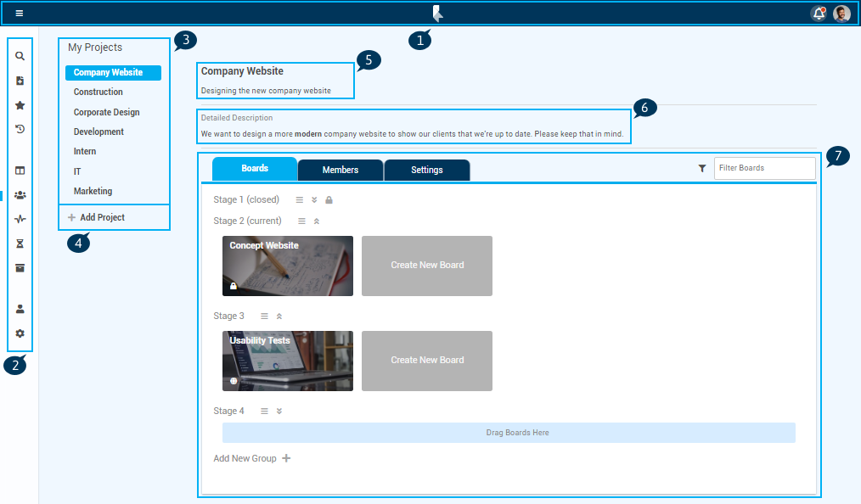Click the filter funnel icon

(702, 169)
